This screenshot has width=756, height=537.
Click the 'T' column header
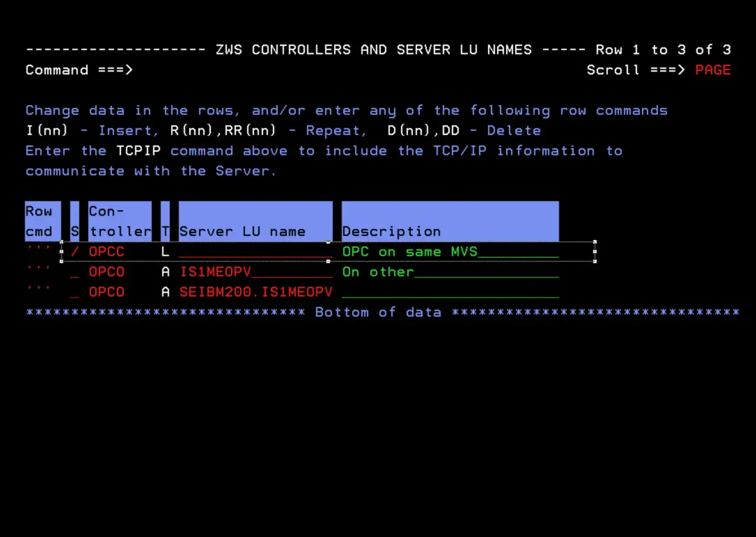point(165,221)
